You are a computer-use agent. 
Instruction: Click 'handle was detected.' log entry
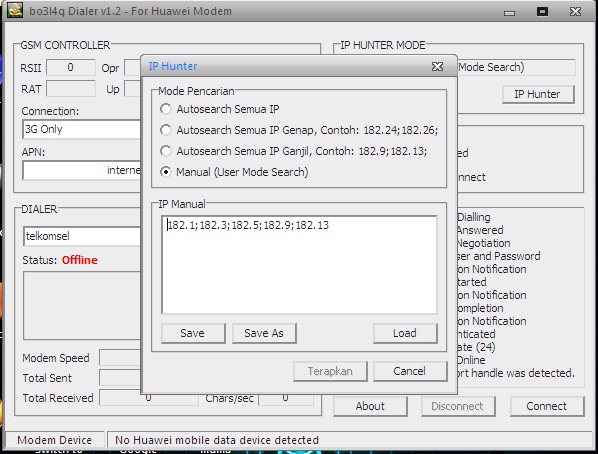tap(516, 373)
